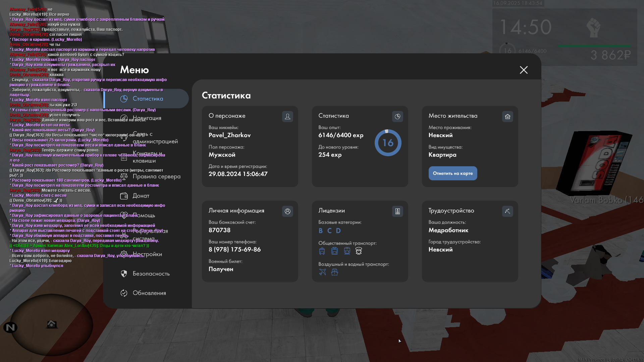
Task: Open the Безопасность menu item
Action: pos(151,274)
